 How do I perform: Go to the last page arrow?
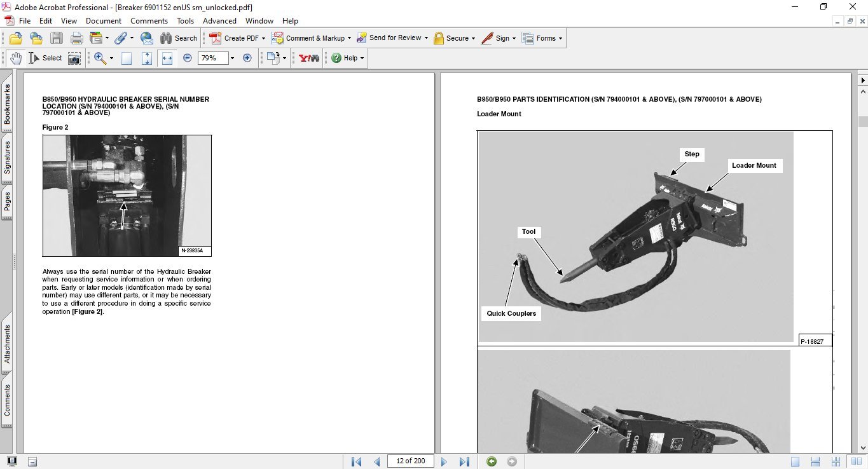point(464,461)
